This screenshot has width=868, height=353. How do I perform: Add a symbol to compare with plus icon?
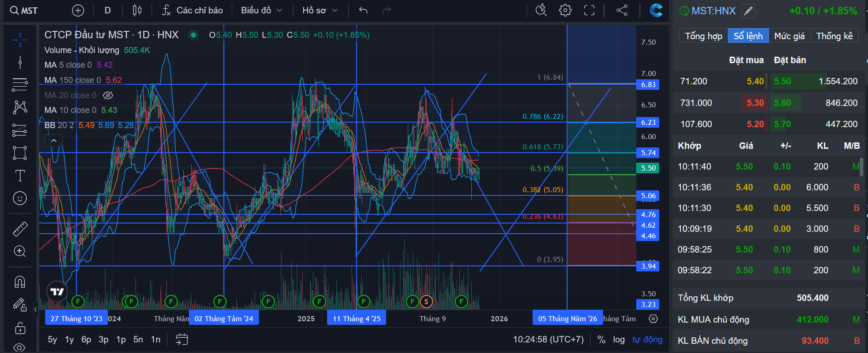pos(78,10)
